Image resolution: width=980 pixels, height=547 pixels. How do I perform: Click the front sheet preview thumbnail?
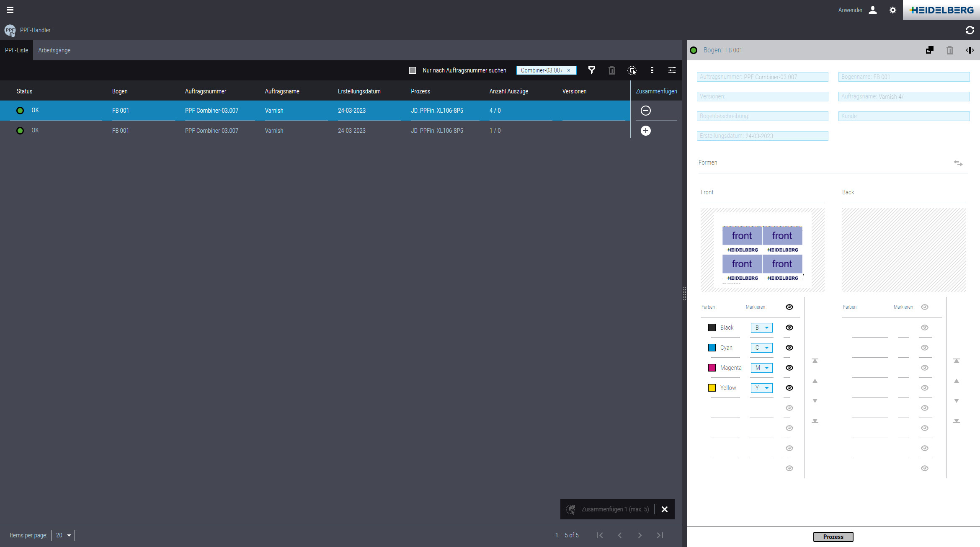pos(762,250)
